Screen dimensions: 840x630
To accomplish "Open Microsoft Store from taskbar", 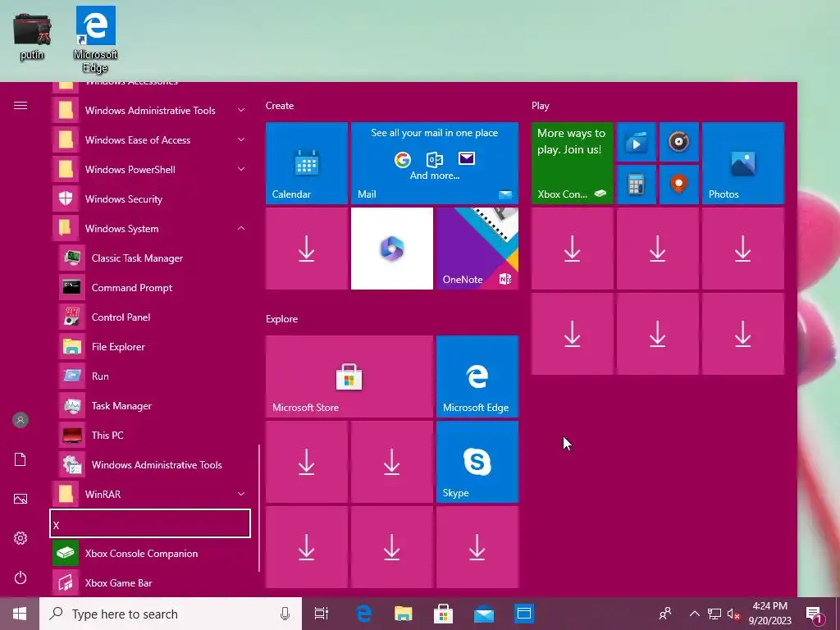I will coord(444,614).
